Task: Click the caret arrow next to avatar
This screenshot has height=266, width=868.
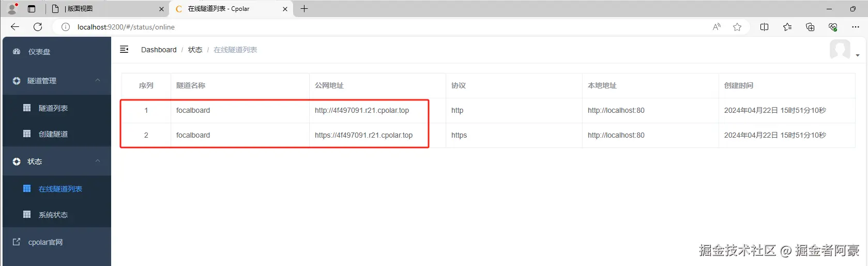Action: tap(857, 55)
